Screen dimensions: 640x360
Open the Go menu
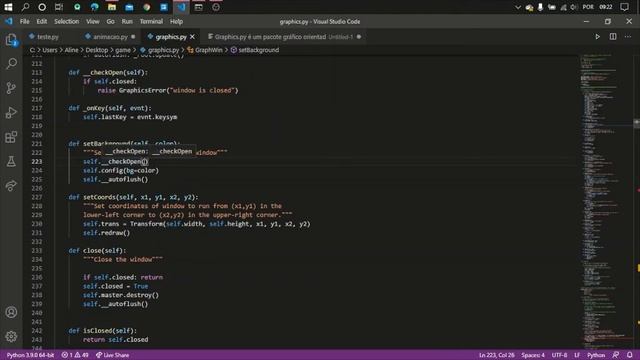tap(111, 21)
